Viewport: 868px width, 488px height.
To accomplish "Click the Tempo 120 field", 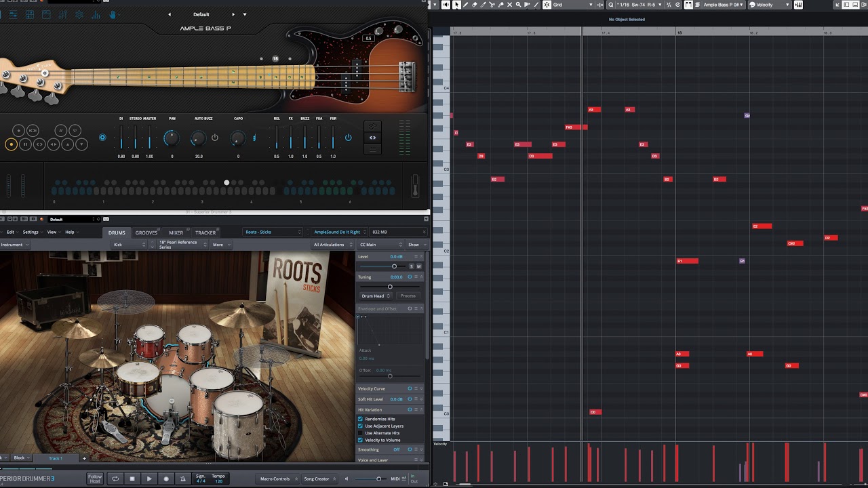I will click(218, 478).
